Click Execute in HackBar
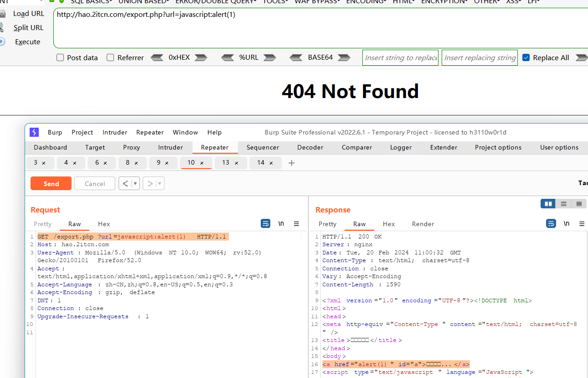 coord(27,42)
